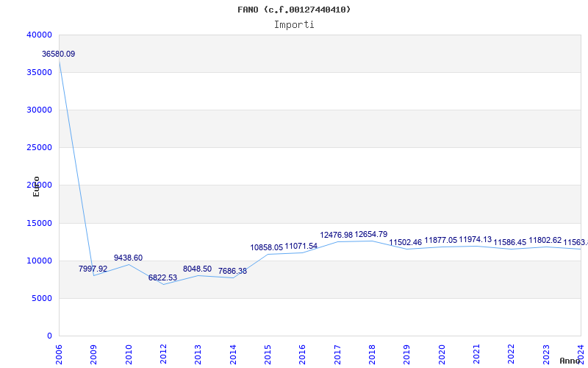
Task: Click the 35000 y-axis tick label
Action: click(40, 72)
